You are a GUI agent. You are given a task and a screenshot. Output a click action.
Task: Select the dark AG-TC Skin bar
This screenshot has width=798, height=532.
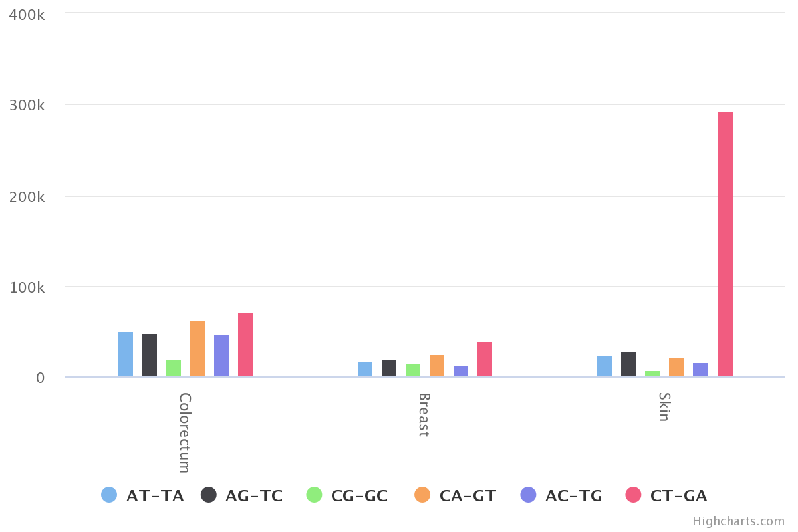628,364
